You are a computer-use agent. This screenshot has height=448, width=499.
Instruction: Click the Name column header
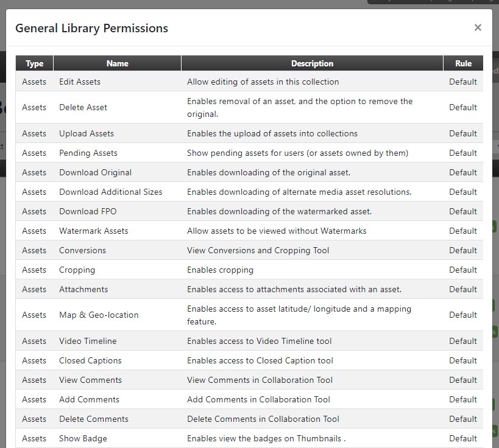coord(117,63)
